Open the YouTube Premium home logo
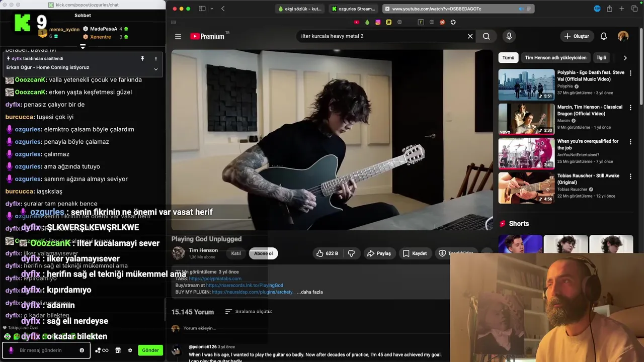 pos(207,36)
